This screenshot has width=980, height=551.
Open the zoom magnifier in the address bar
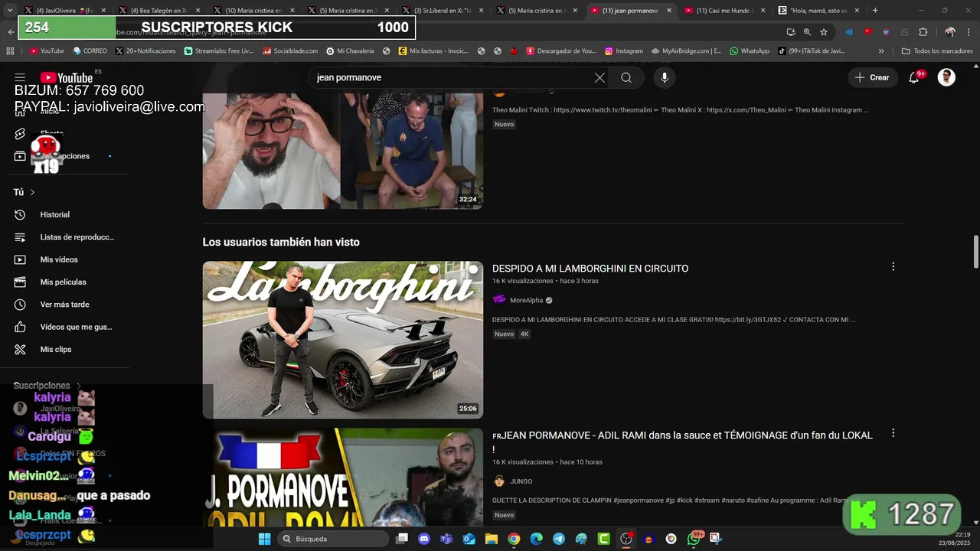(x=807, y=32)
